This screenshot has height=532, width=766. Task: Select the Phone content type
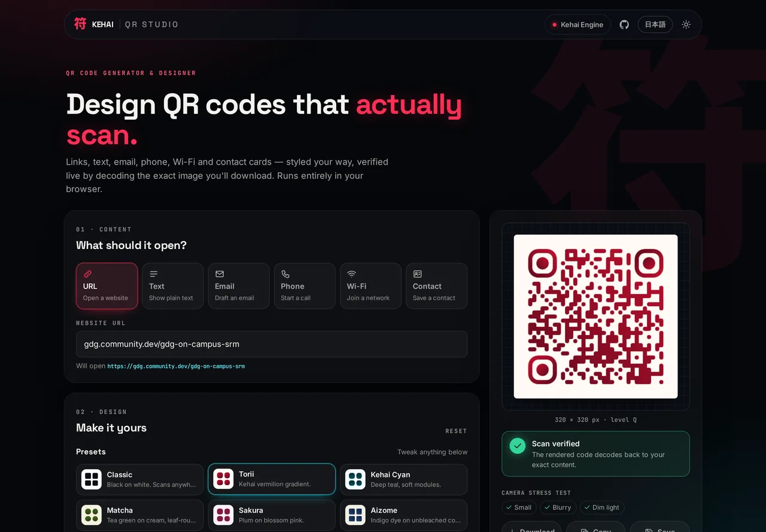[305, 286]
